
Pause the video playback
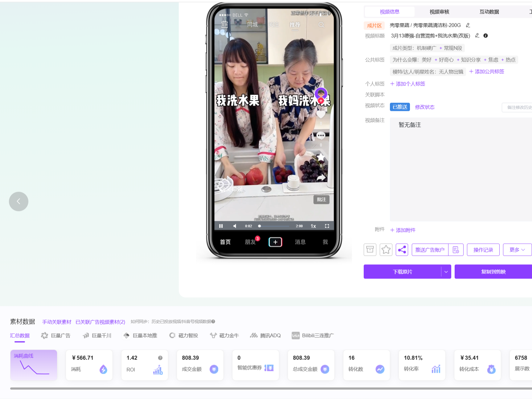click(221, 226)
